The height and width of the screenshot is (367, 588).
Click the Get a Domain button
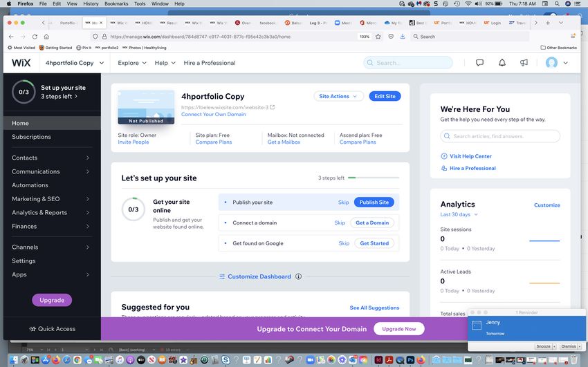pos(372,223)
